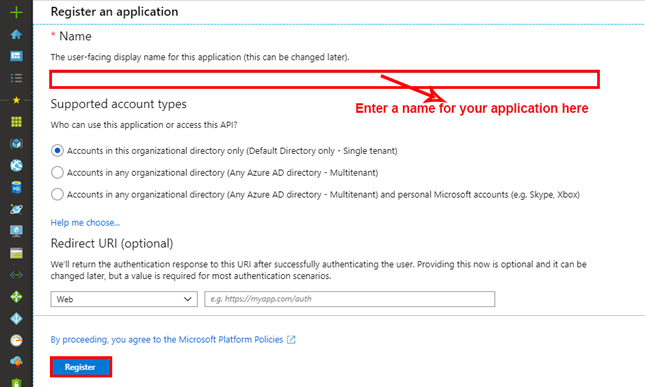The height and width of the screenshot is (387, 645).
Task: Open All resources green grid icon
Action: click(16, 122)
